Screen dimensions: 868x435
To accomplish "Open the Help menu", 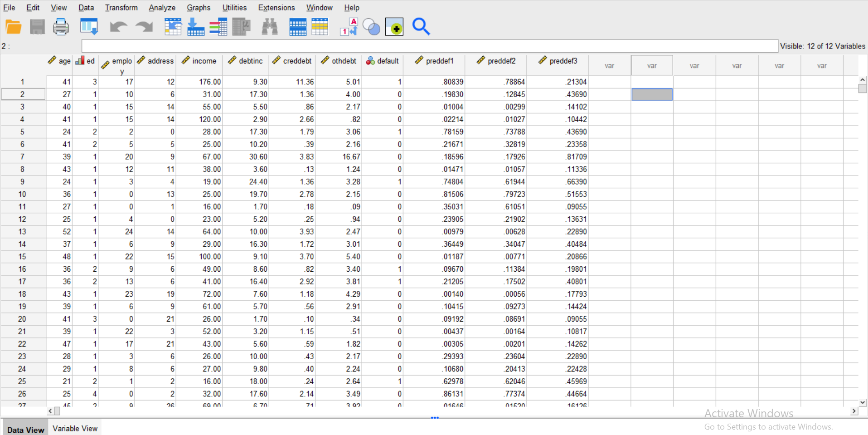I will [x=352, y=8].
